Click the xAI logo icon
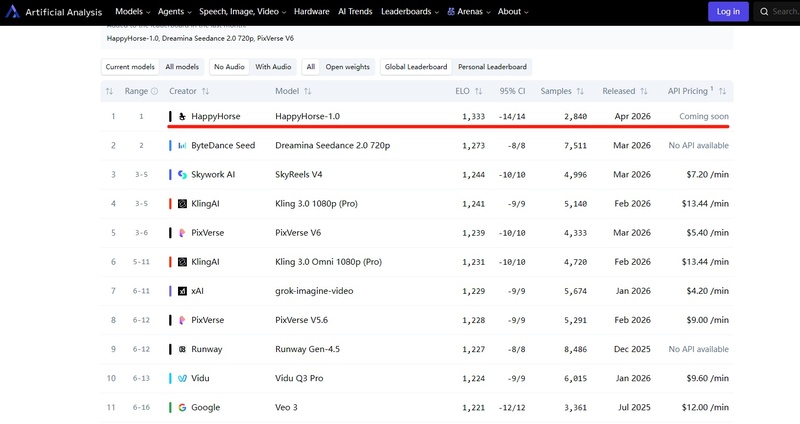Viewport: 800px width, 424px height. coord(182,291)
